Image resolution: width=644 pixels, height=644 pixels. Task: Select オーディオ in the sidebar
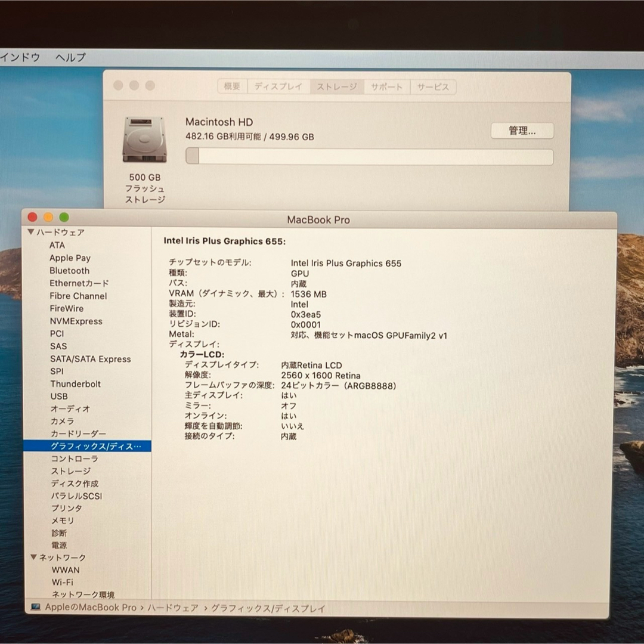tap(70, 408)
